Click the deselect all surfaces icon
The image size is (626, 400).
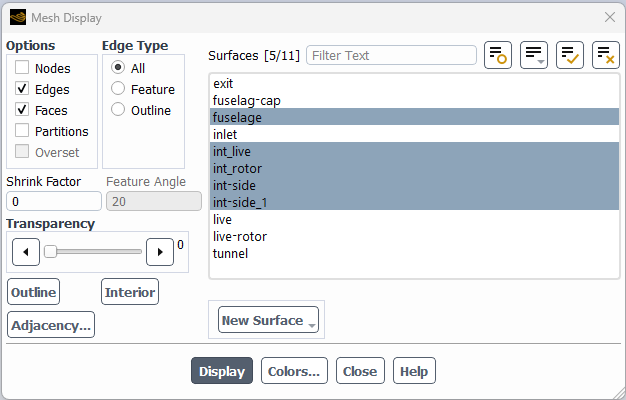606,55
